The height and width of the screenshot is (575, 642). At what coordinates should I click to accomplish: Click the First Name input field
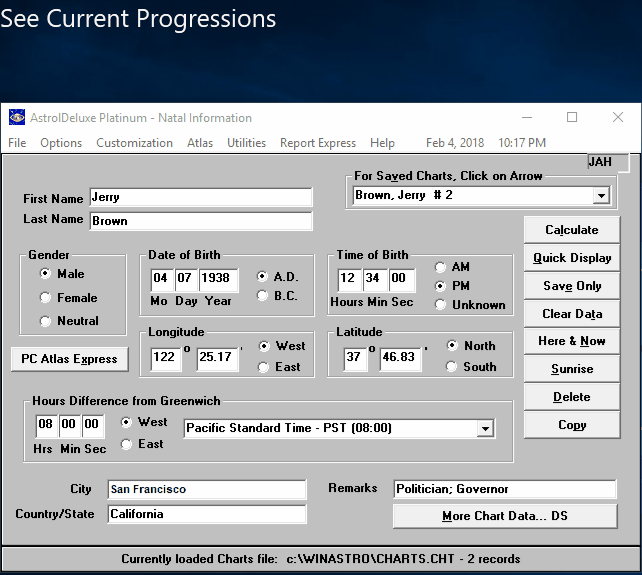200,198
